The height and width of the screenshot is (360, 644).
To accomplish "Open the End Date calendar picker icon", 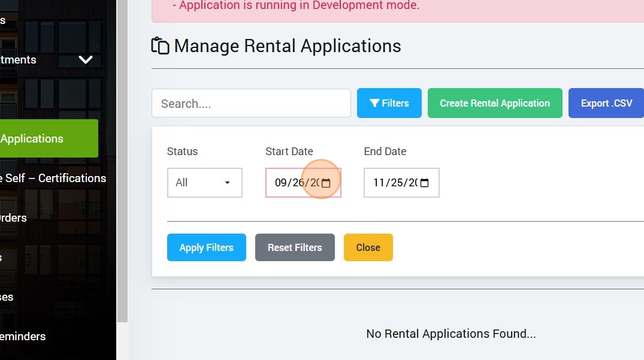I will (425, 183).
